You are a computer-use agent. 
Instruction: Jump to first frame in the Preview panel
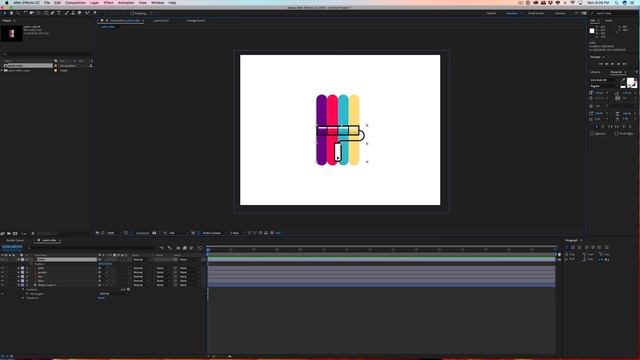601,64
